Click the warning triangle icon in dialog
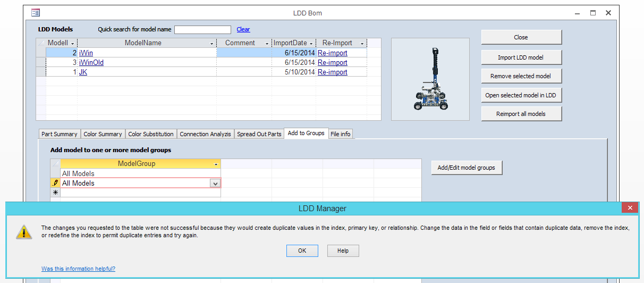This screenshot has height=283, width=644. pyautogui.click(x=24, y=231)
